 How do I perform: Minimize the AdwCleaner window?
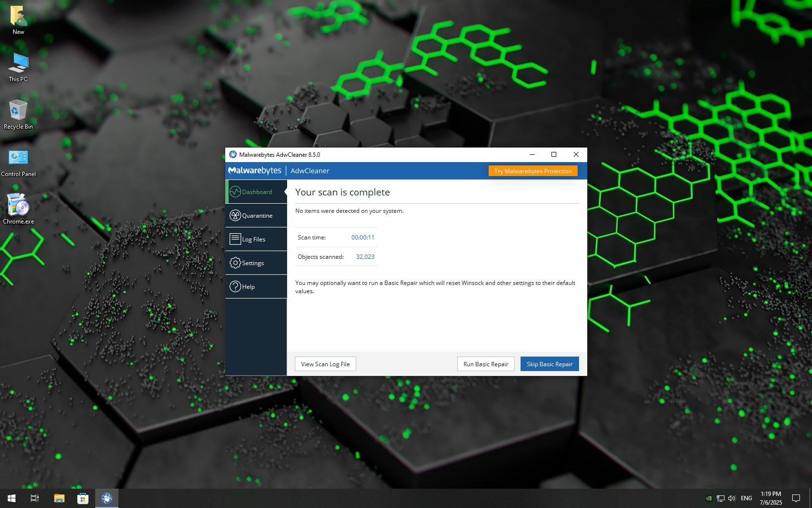[x=532, y=155]
